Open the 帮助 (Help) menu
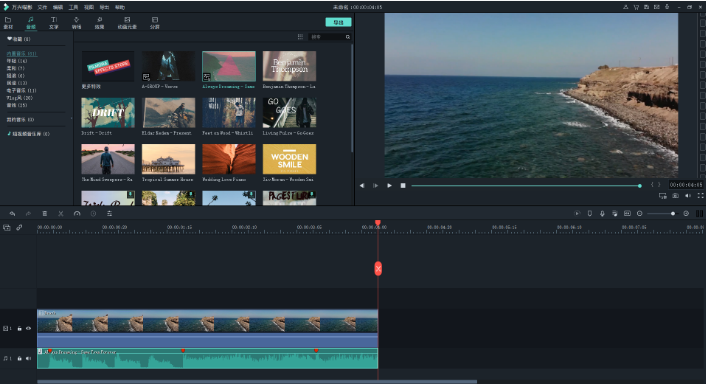Image resolution: width=706 pixels, height=384 pixels. coord(120,7)
